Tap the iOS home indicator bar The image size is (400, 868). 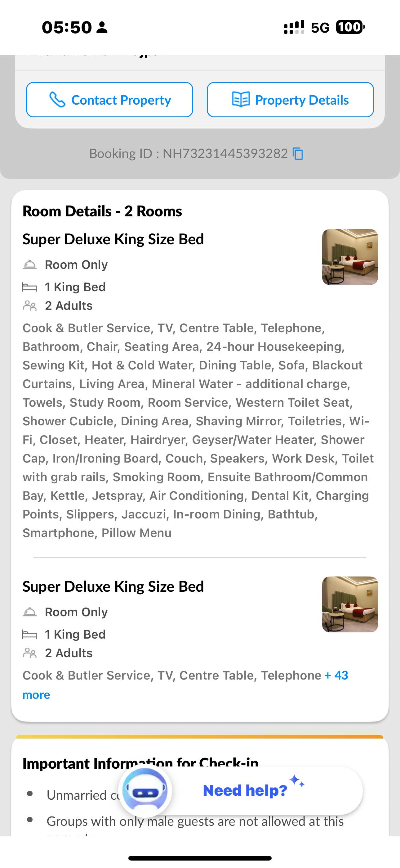[200, 858]
